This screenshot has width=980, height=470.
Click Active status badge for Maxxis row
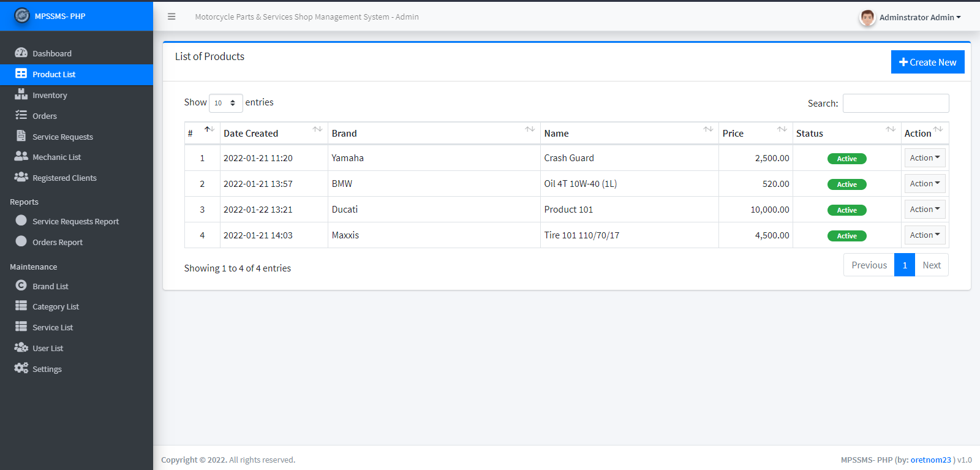pyautogui.click(x=847, y=236)
